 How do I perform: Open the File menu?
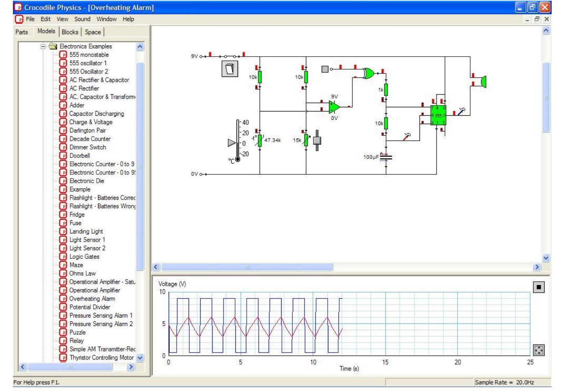(x=30, y=19)
